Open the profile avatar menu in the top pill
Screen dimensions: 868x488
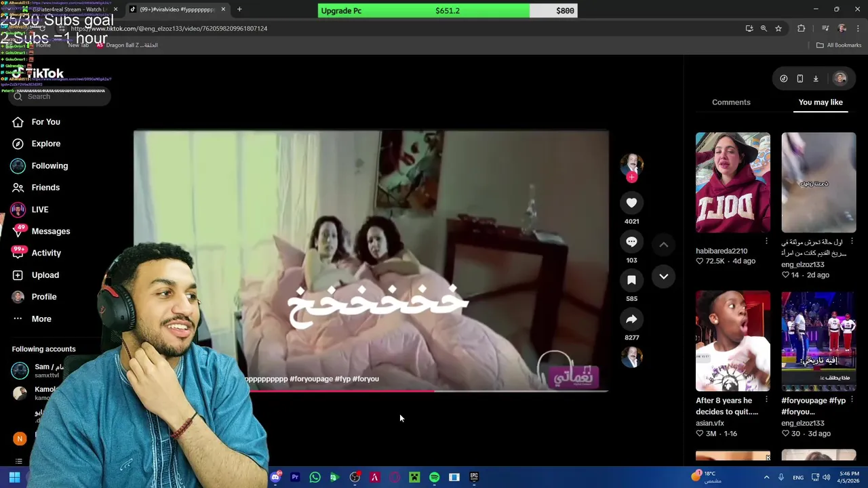tap(840, 79)
